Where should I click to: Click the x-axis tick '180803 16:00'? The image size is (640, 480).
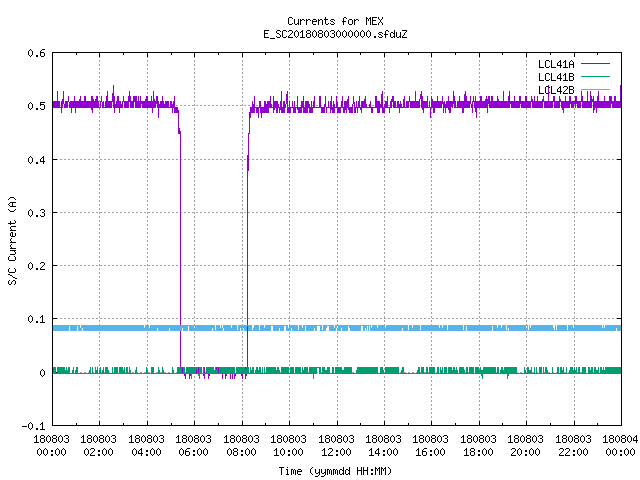coord(431,445)
